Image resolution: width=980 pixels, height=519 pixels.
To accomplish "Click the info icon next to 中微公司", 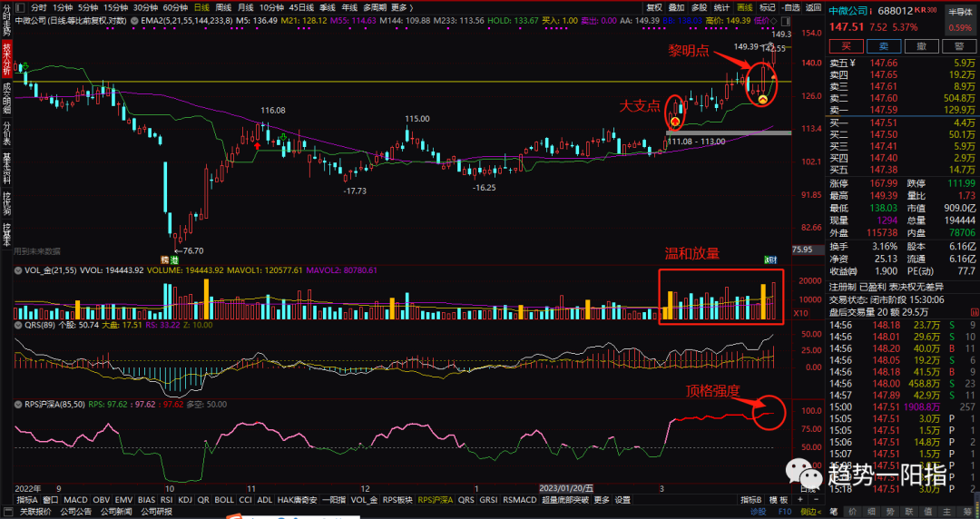I will [872, 10].
